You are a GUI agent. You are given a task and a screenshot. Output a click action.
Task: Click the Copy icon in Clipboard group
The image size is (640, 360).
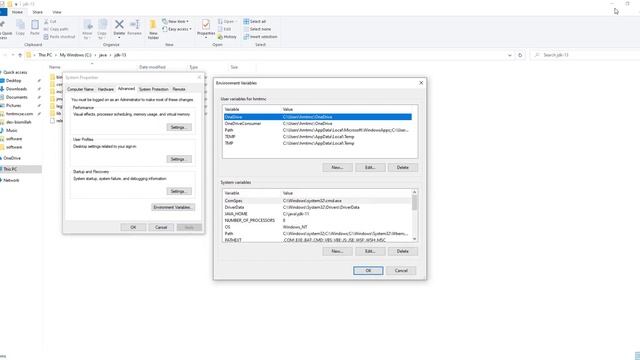point(20,25)
